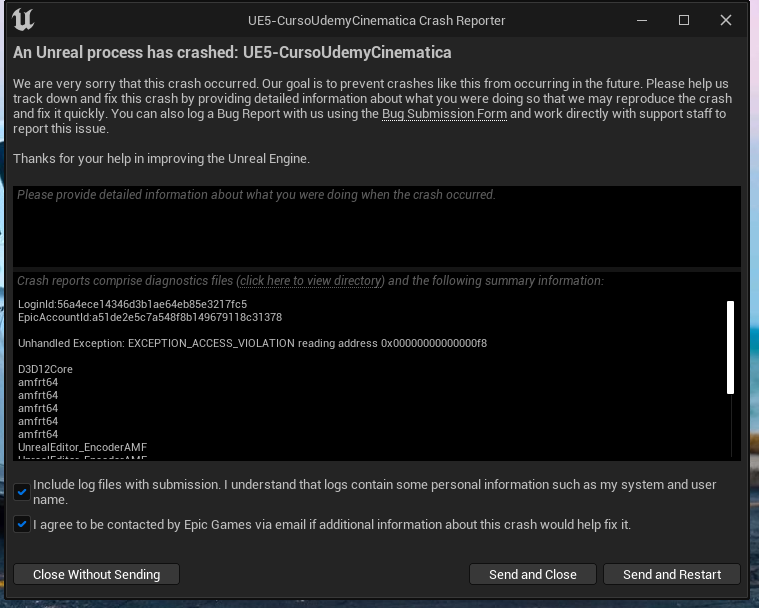This screenshot has width=759, height=608.
Task: Close the Crash Reporter window
Action: [x=726, y=20]
